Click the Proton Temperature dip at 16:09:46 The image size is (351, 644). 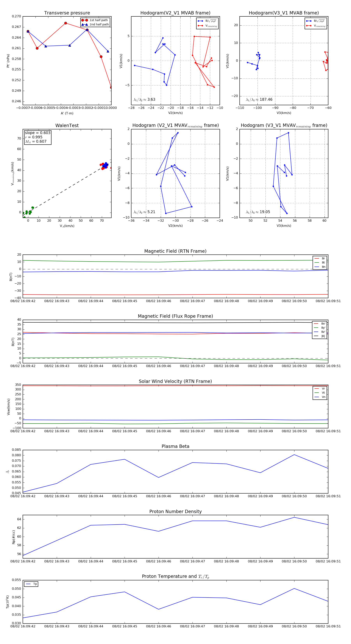pos(159,609)
